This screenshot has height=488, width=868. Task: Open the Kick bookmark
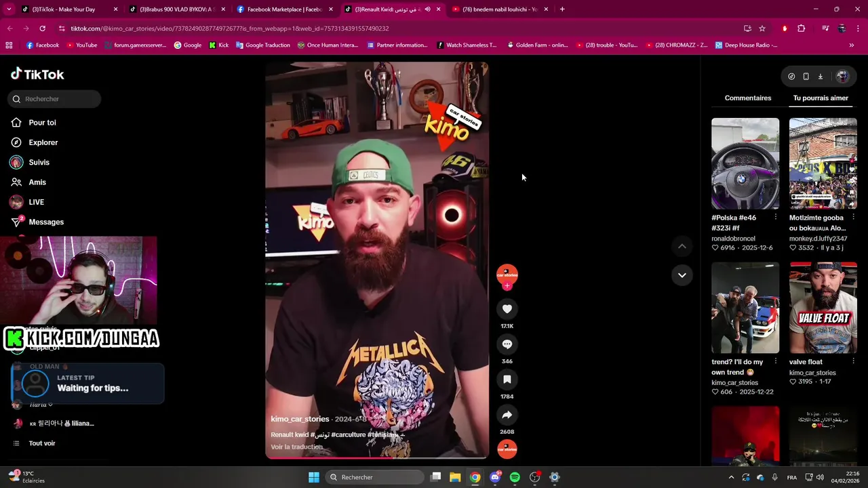219,45
